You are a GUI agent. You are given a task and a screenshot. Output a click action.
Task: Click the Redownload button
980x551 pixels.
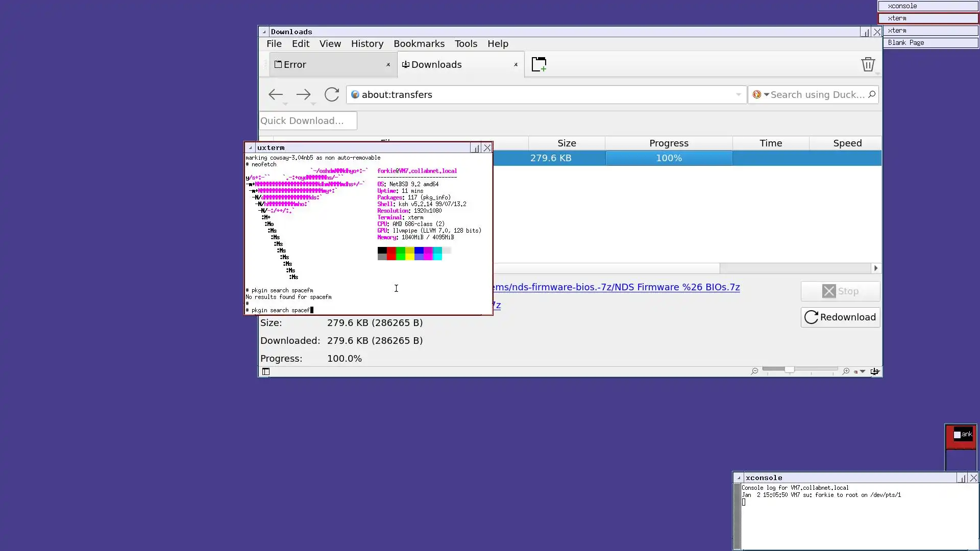(x=840, y=317)
